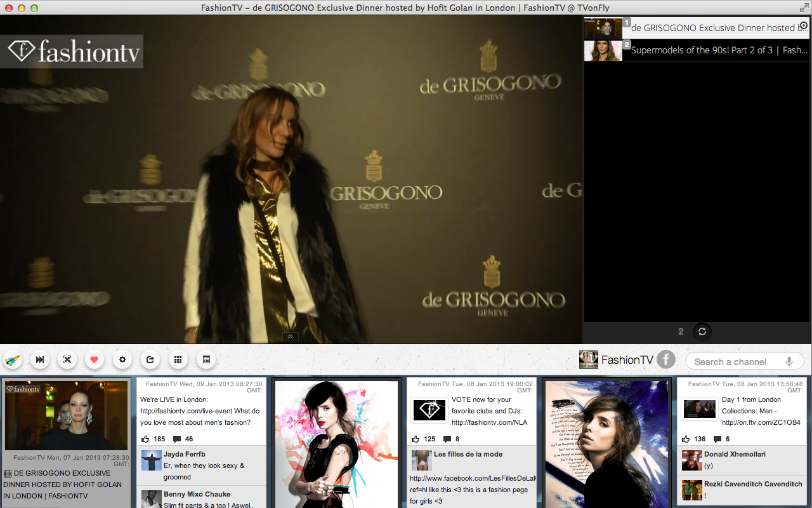Like the 'VOTE now' post with 125 likes

(416, 439)
